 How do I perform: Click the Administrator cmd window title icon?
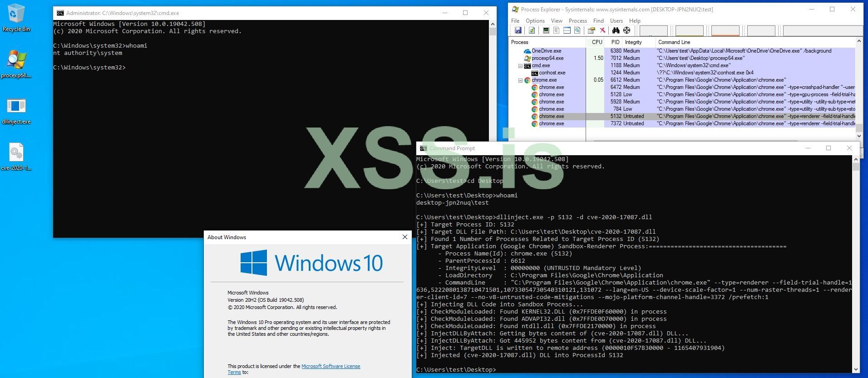tap(60, 13)
